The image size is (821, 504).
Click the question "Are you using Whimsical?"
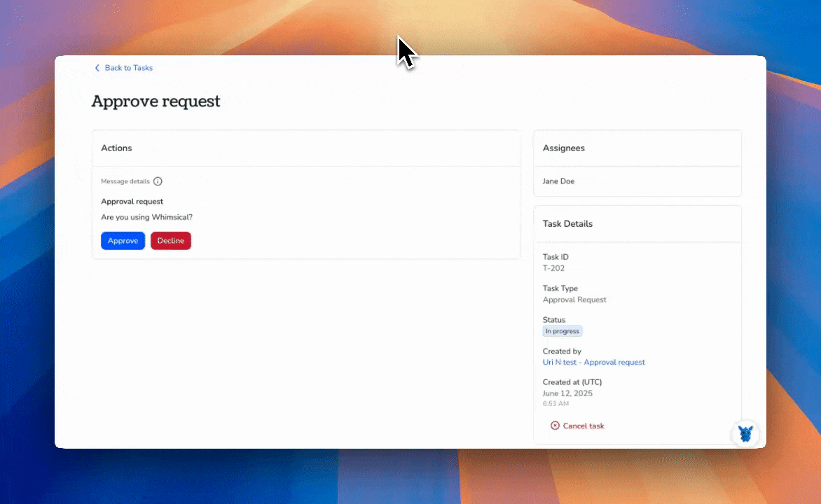pyautogui.click(x=146, y=217)
